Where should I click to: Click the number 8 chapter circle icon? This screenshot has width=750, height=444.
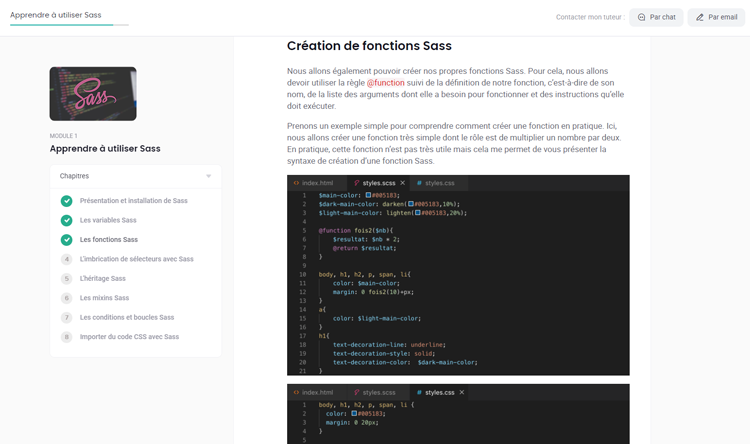[x=66, y=337]
